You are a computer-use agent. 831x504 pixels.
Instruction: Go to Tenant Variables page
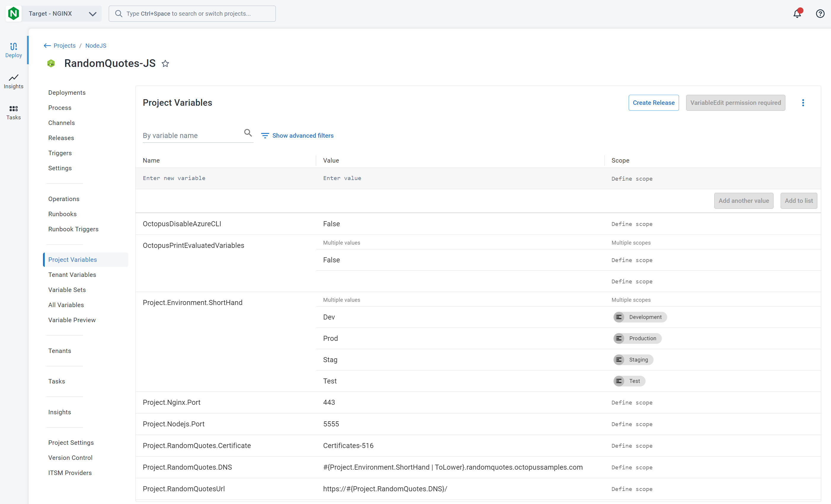point(72,275)
